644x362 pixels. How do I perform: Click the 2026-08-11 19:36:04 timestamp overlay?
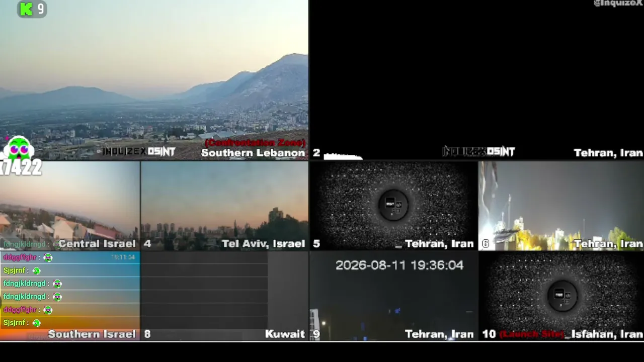399,265
